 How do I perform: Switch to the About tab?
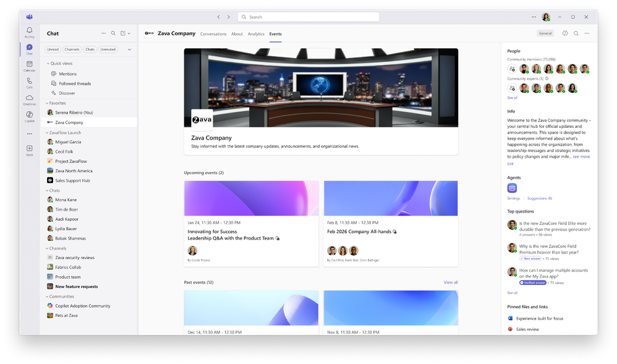tap(237, 34)
